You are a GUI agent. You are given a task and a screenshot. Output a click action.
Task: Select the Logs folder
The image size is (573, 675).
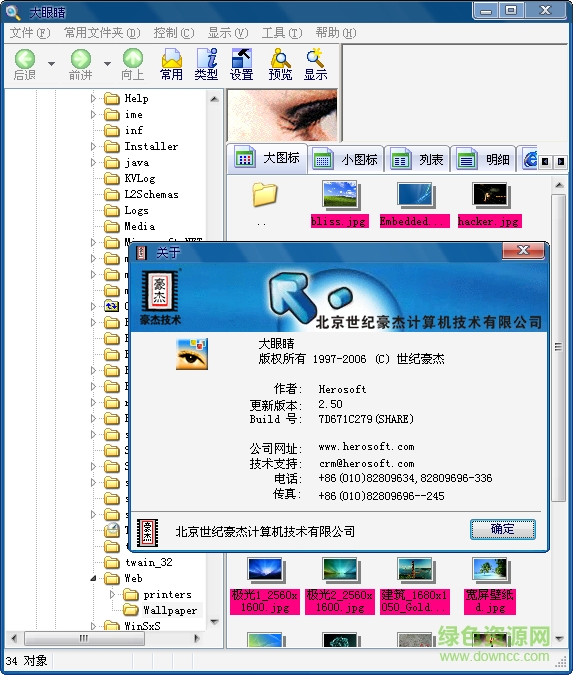tap(136, 210)
